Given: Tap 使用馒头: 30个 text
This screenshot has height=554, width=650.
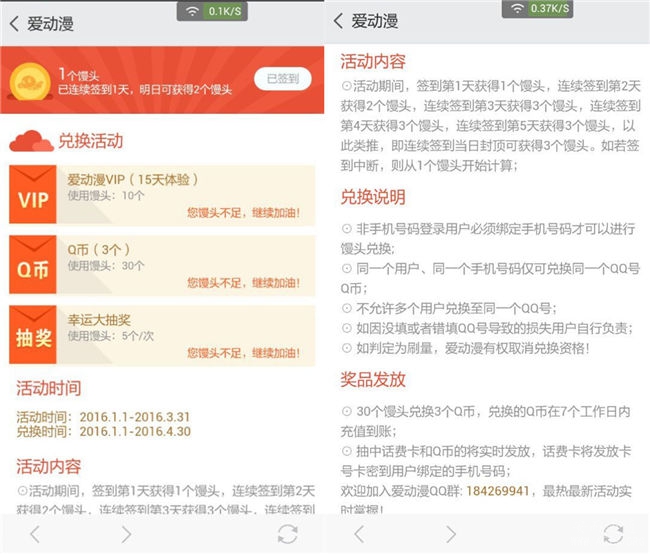Looking at the screenshot, I should [106, 265].
